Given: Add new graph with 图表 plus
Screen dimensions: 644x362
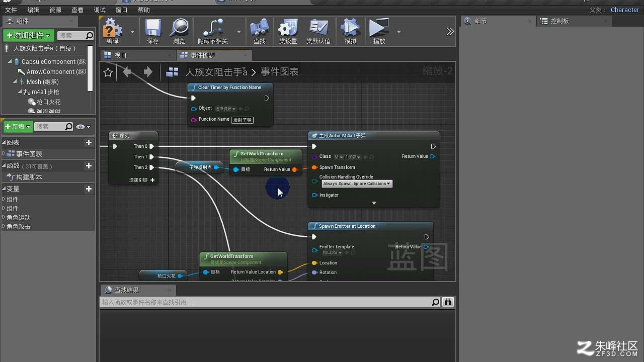Looking at the screenshot, I should click(89, 143).
